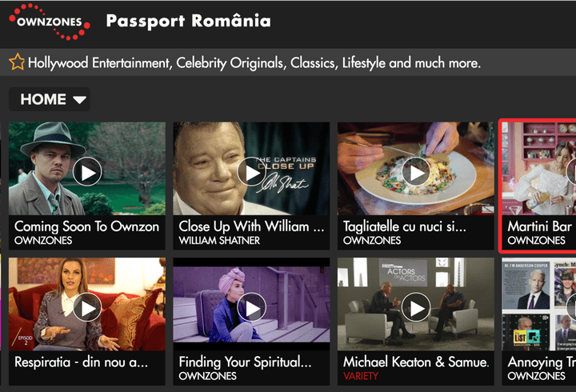576x392 pixels.
Task: Play the Coming Soon To Ownzones video
Action: pos(87,171)
